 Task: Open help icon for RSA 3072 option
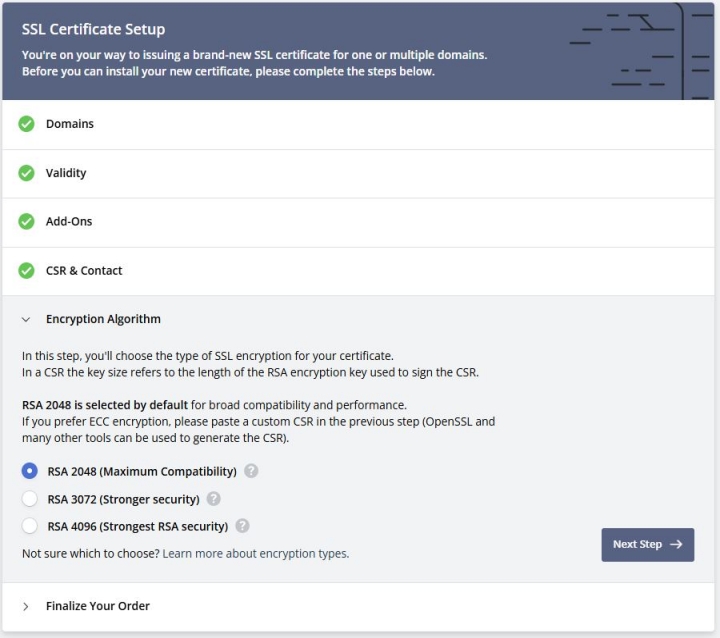pyautogui.click(x=214, y=498)
